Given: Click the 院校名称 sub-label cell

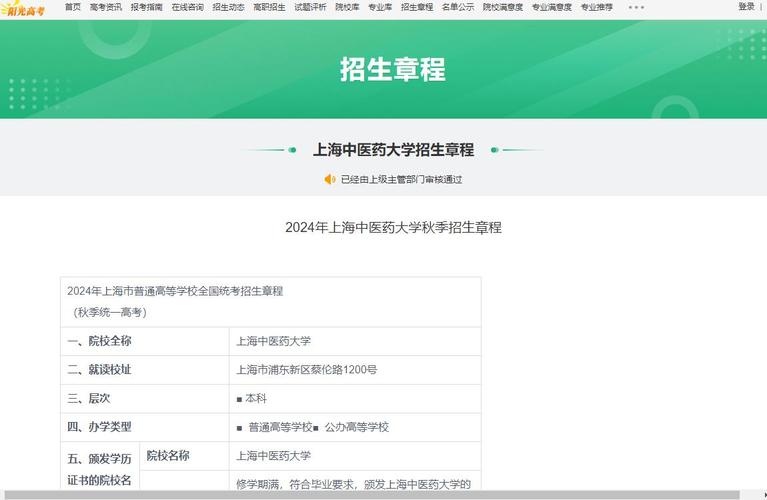Looking at the screenshot, I should 168,456.
